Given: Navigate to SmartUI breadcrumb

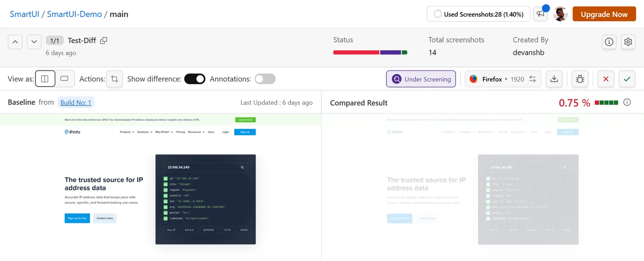Looking at the screenshot, I should 25,14.
